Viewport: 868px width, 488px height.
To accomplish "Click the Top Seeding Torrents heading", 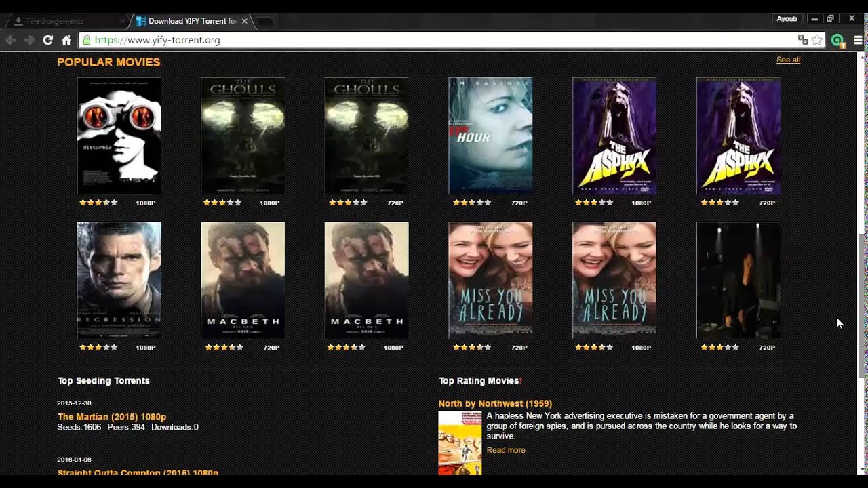I will coord(104,381).
